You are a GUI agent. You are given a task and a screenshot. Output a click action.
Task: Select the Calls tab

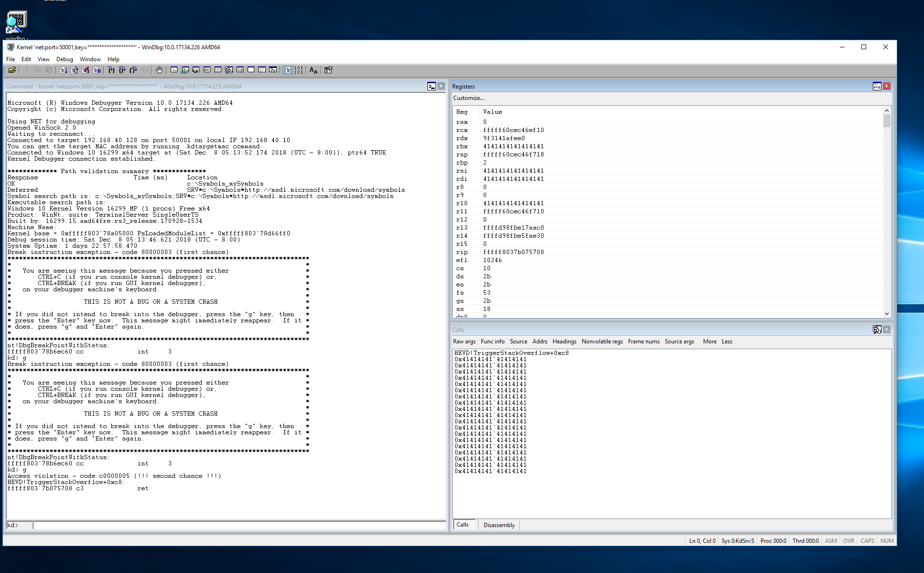pyautogui.click(x=463, y=525)
